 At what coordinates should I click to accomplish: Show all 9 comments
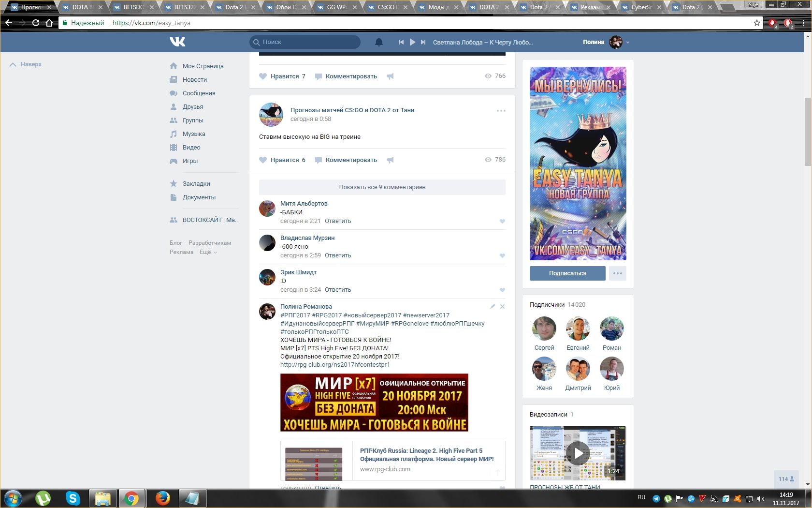pos(382,187)
